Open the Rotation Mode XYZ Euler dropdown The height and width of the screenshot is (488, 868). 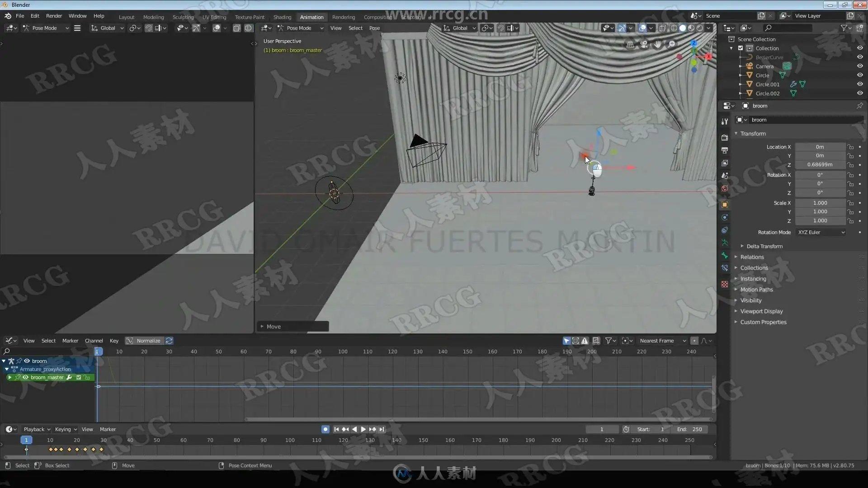[821, 232]
